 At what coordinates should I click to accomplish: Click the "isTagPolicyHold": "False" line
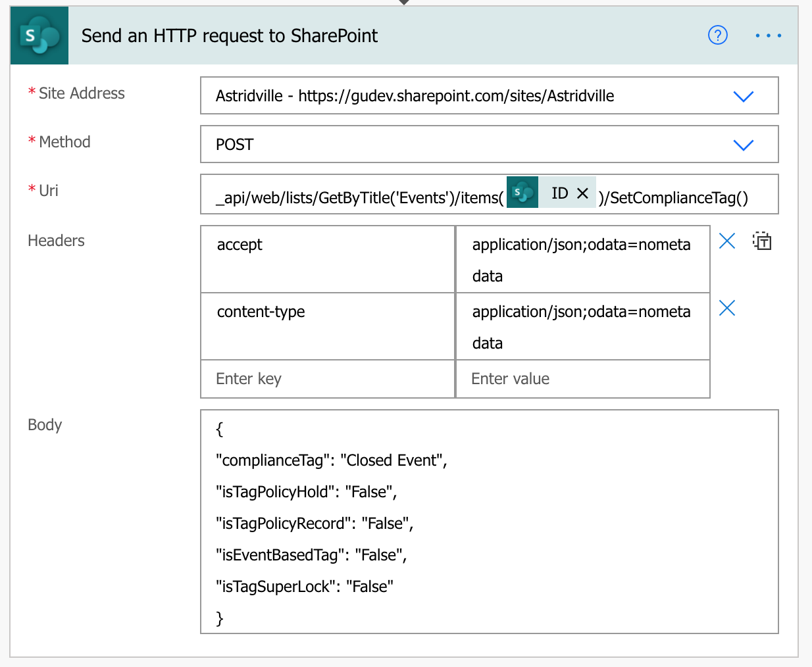pyautogui.click(x=307, y=492)
